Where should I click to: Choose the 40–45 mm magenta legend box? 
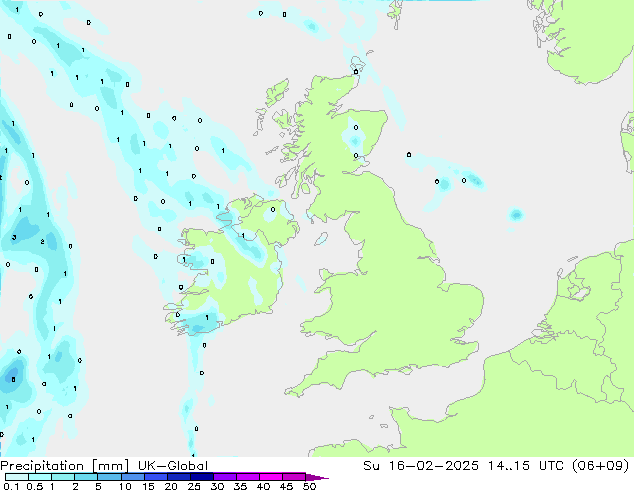(271, 477)
